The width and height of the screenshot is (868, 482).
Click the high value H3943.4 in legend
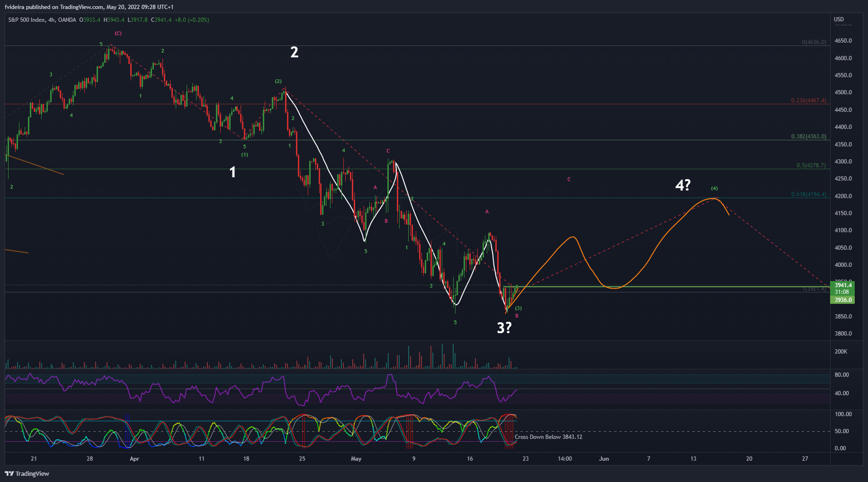click(x=114, y=20)
